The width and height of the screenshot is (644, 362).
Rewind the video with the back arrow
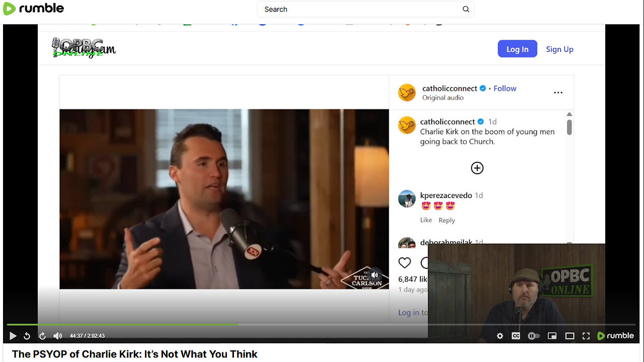pos(27,336)
